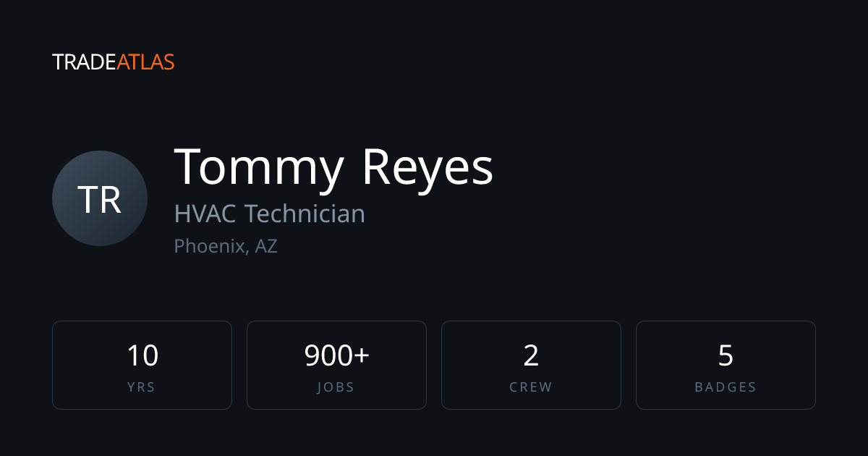Click the JOBS label
The width and height of the screenshot is (868, 456).
coord(336,387)
